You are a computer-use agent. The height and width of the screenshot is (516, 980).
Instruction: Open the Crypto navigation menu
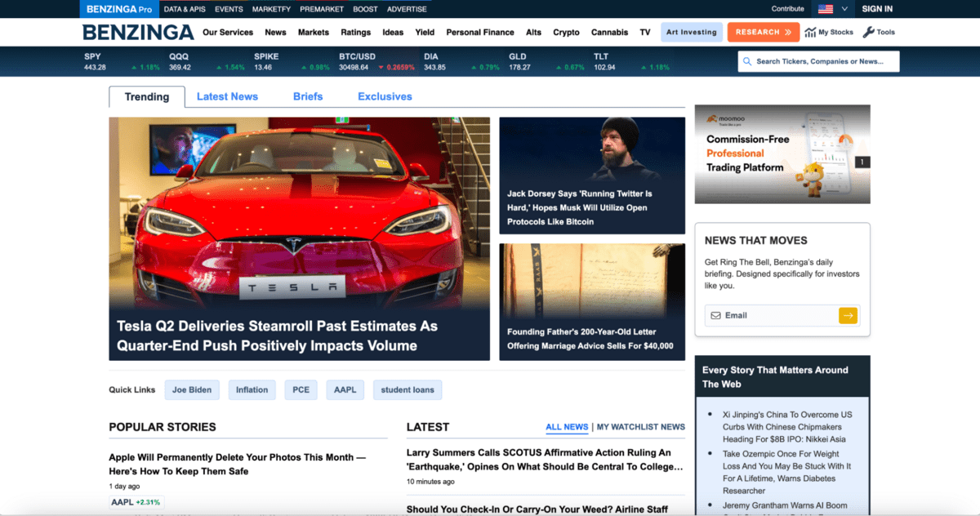pos(566,33)
